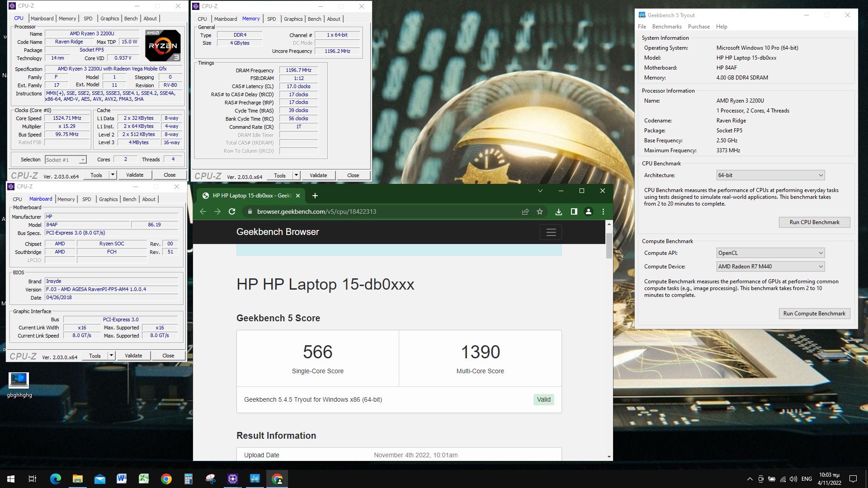This screenshot has height=488, width=868.
Task: Click Geekbench Browser header link
Action: pos(278,232)
